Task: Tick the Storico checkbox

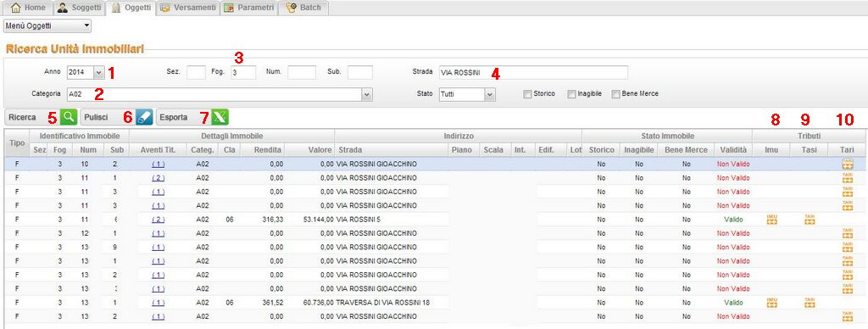Action: [527, 94]
